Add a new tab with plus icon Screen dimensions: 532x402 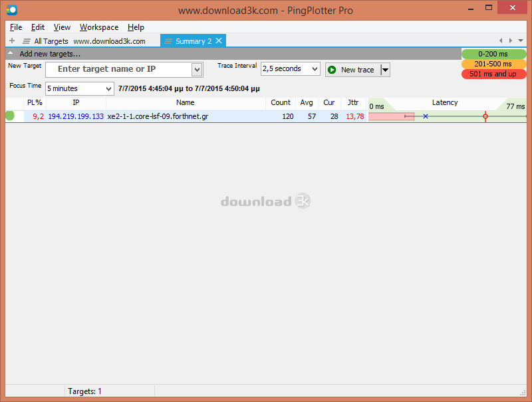[x=12, y=41]
